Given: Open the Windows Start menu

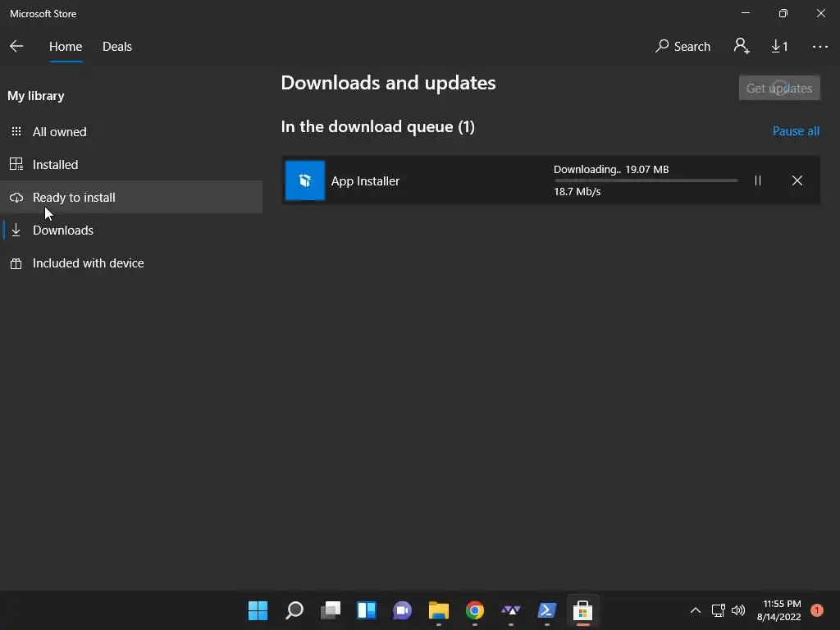Looking at the screenshot, I should pos(258,610).
